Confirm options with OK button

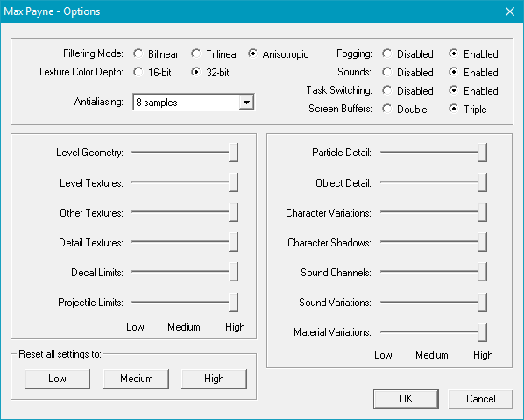click(406, 399)
